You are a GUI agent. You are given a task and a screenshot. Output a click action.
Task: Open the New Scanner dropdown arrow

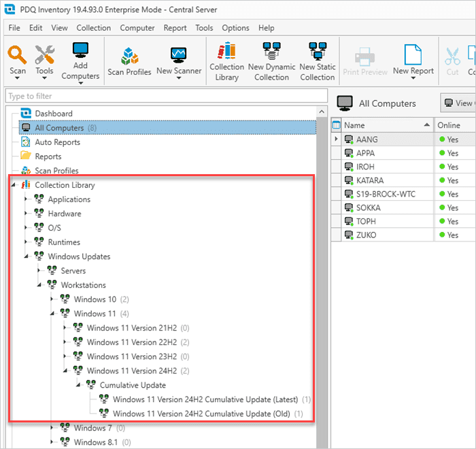[x=179, y=78]
